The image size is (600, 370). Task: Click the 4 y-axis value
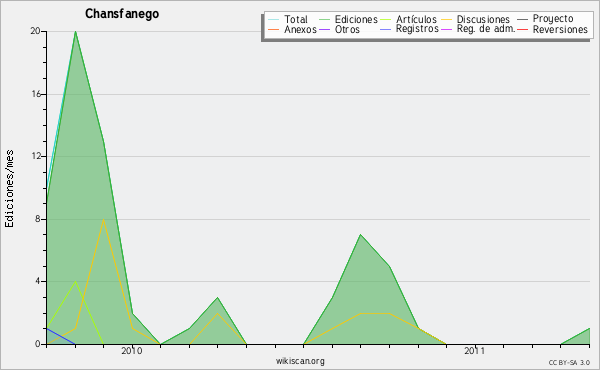coord(38,281)
